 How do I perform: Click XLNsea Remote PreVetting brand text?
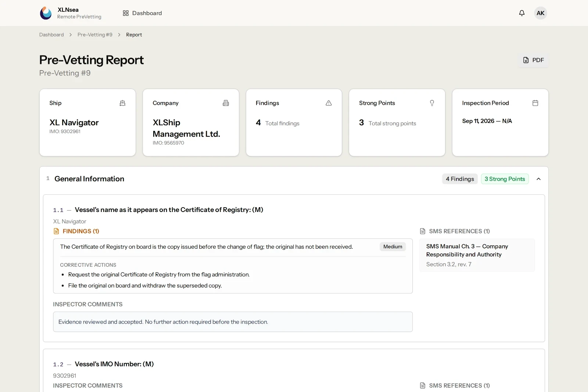tap(79, 13)
